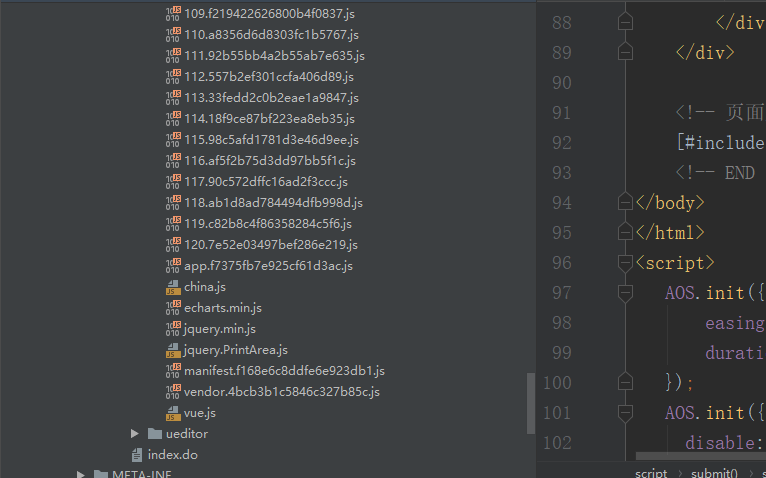Collapse the AOS.init fold on line 101

(625, 413)
